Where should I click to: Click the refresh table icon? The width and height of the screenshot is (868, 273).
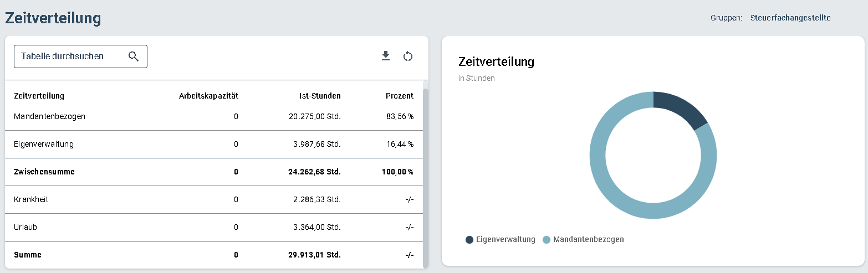pos(408,56)
